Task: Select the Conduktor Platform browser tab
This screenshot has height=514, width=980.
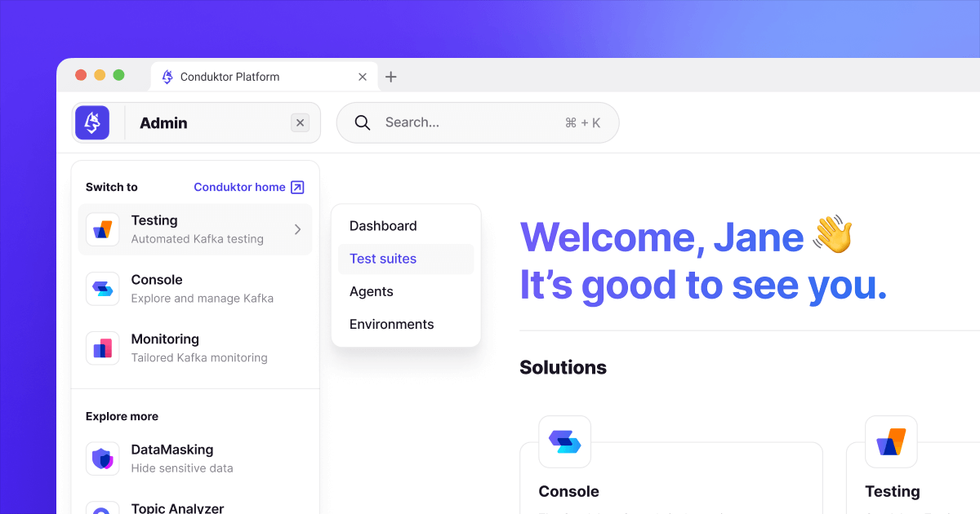Action: click(264, 77)
